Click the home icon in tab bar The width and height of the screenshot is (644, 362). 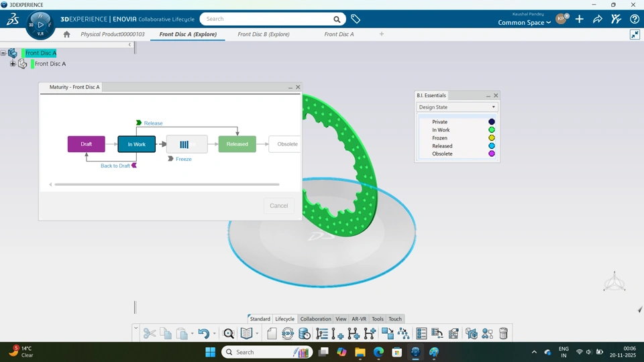[66, 34]
